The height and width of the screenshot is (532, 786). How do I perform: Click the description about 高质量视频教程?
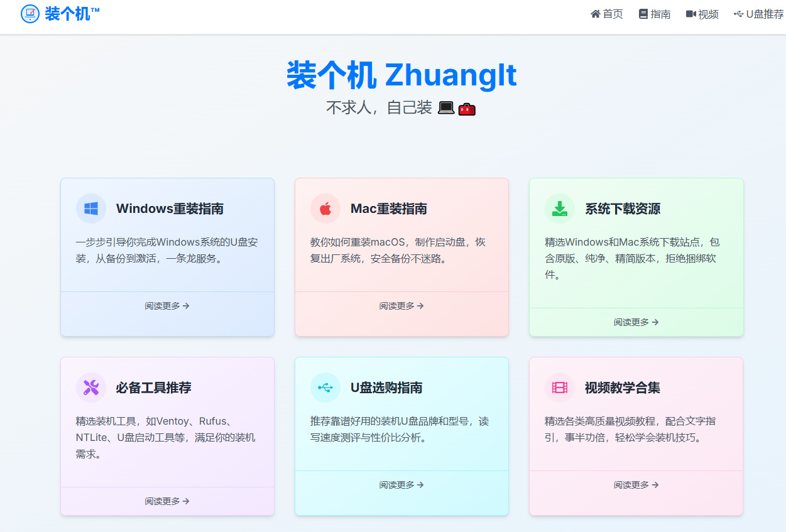(x=630, y=429)
